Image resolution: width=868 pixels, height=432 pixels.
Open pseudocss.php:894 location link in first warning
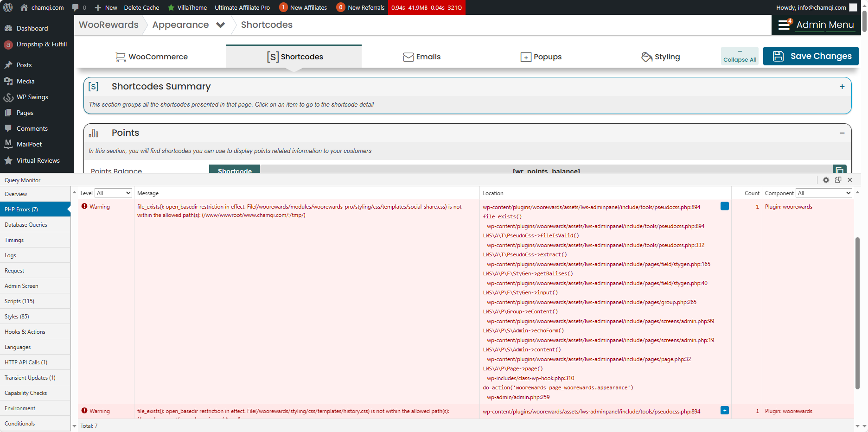591,207
